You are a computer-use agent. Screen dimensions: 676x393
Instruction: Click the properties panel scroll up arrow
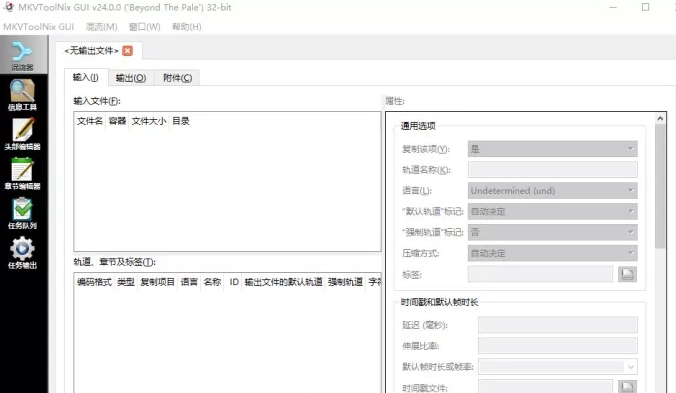tap(660, 119)
